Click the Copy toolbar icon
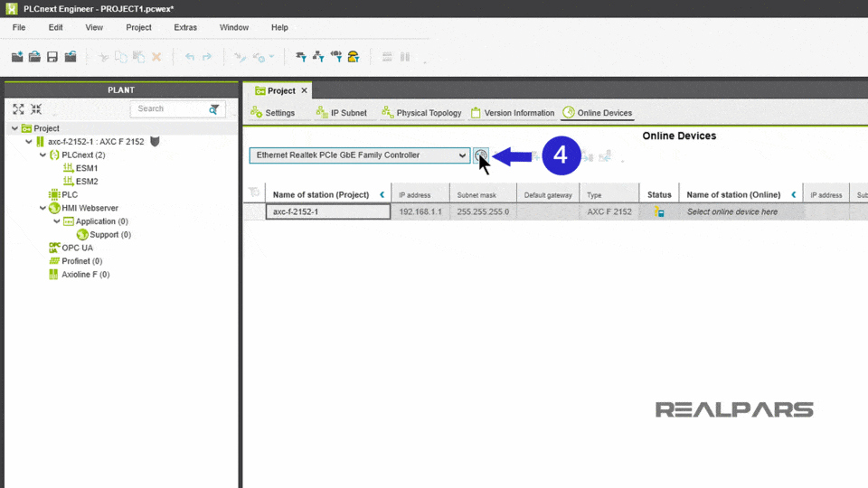868x488 pixels. (120, 56)
